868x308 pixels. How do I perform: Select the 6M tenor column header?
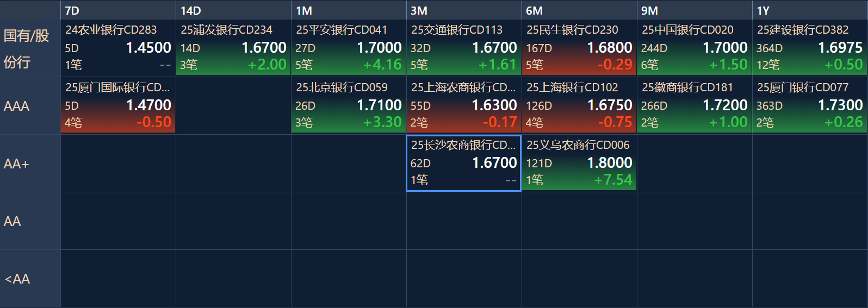(579, 10)
